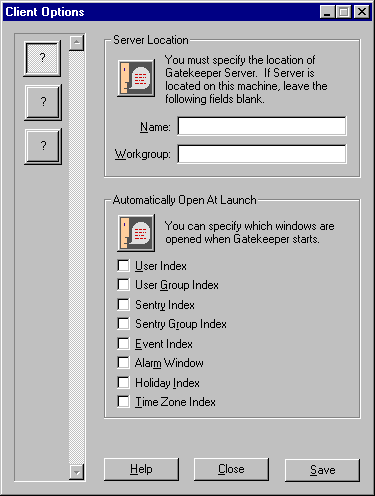
Task: Focus the server Name input field
Action: click(x=262, y=126)
